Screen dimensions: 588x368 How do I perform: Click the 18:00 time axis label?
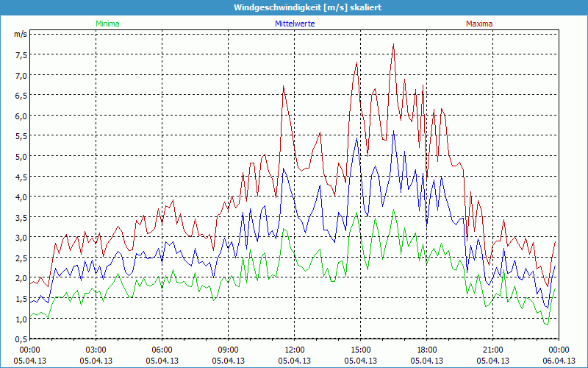coord(427,350)
